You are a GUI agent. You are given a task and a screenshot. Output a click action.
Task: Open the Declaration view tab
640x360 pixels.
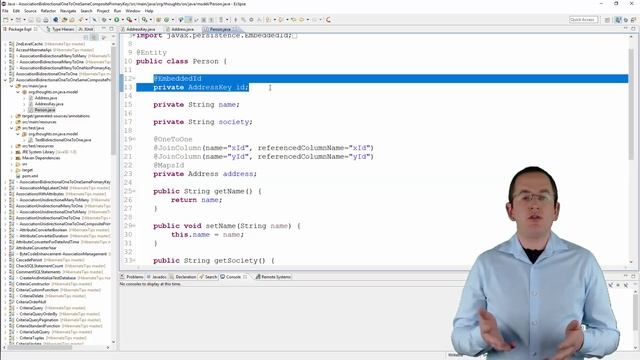click(x=183, y=277)
